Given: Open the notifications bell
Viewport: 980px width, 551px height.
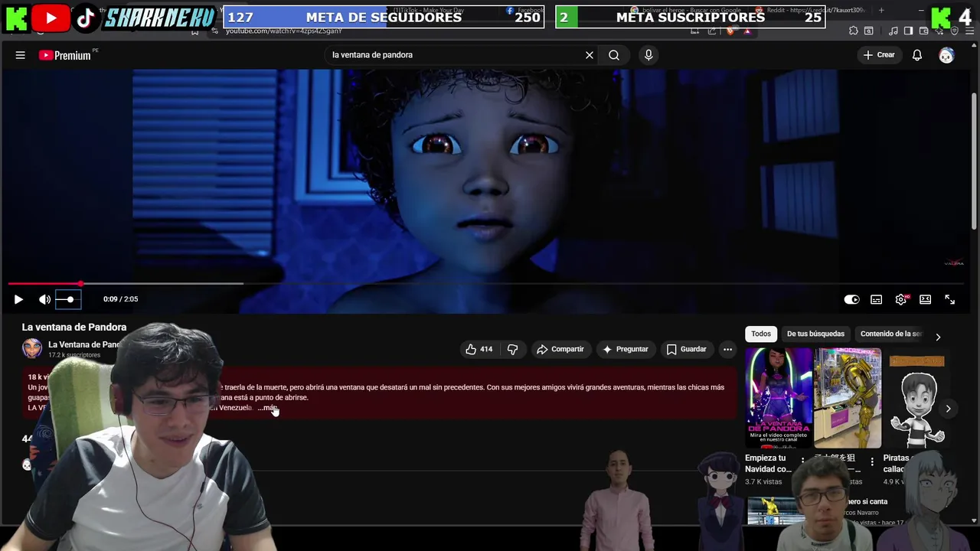Looking at the screenshot, I should point(916,55).
